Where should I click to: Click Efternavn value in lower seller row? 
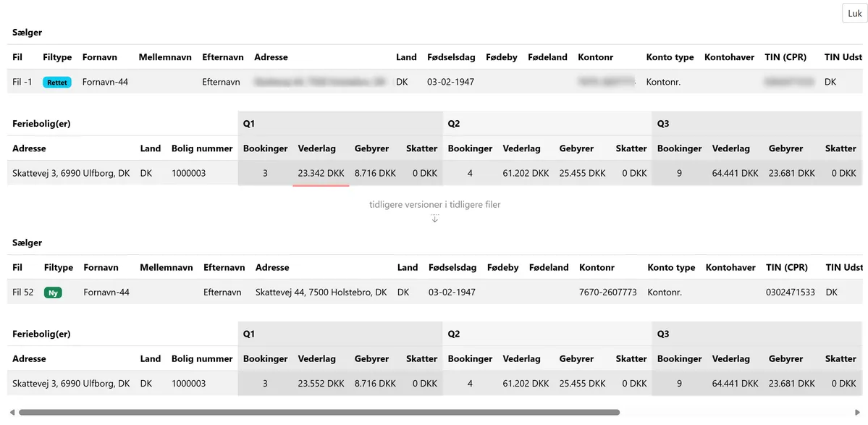(222, 293)
